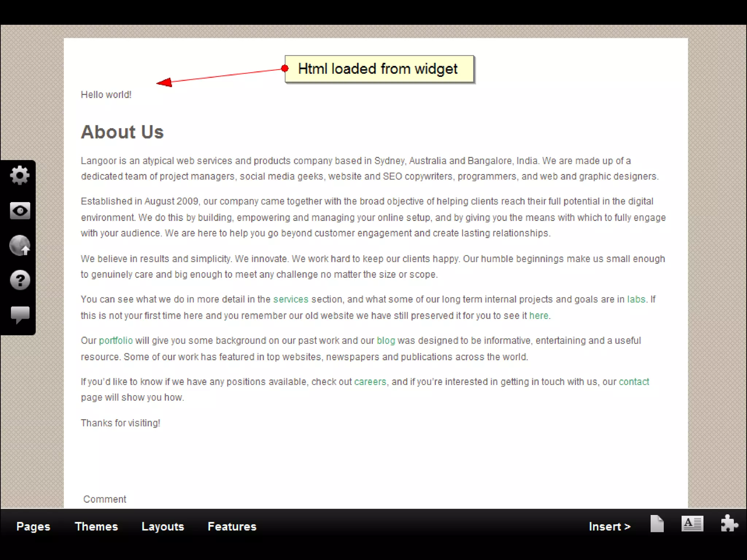This screenshot has width=747, height=560.
Task: Open the Pages menu
Action: click(33, 526)
